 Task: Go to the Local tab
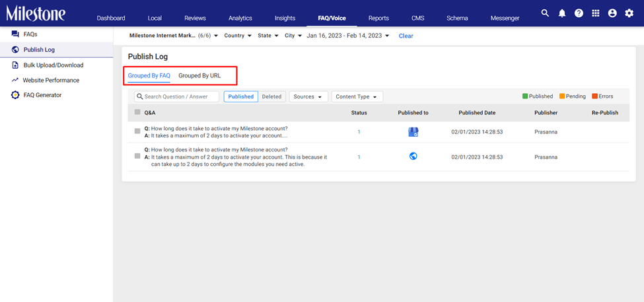pyautogui.click(x=155, y=18)
